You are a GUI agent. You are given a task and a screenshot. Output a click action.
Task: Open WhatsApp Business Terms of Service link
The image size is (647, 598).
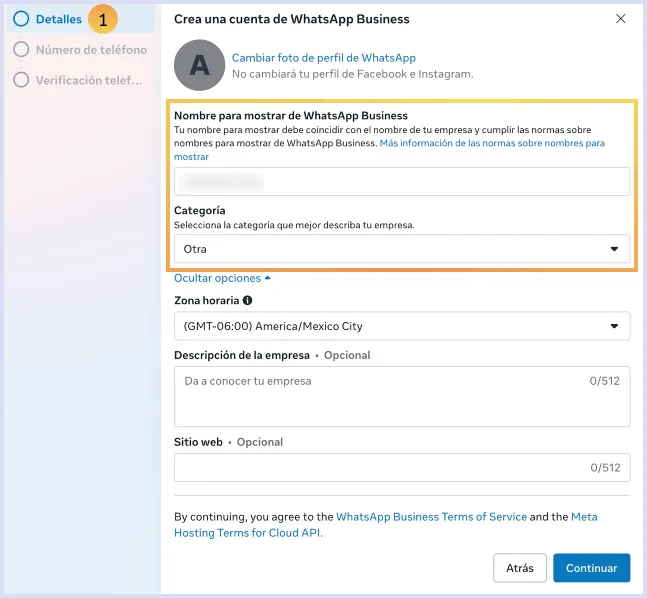431,517
